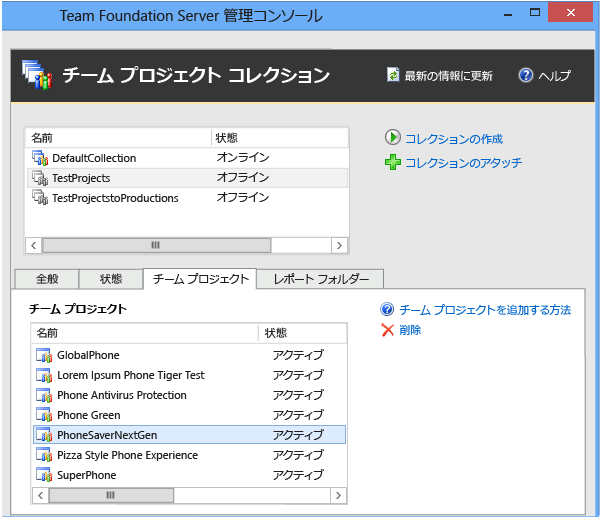Viewport: 600px width, 518px height.
Task: Open the ヘルプ link
Action: pos(554,75)
